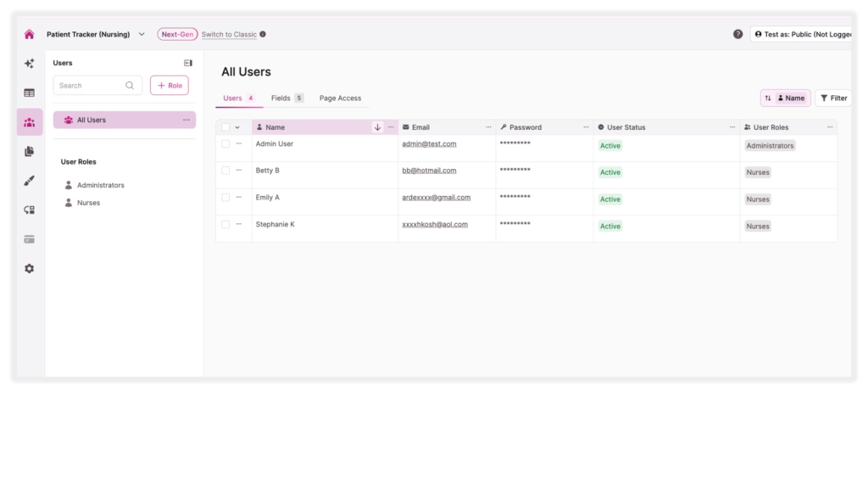Open the Name column sort direction arrow
This screenshot has width=868, height=504.
[378, 127]
